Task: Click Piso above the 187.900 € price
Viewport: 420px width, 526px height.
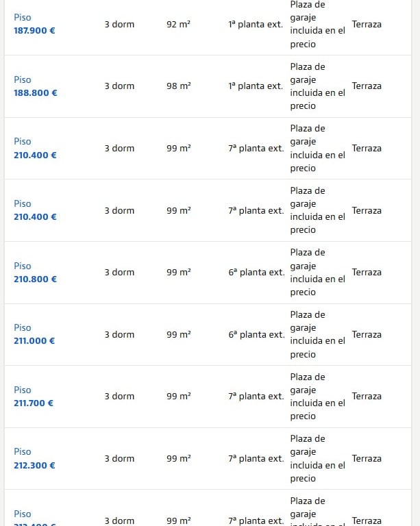Action: click(x=23, y=18)
